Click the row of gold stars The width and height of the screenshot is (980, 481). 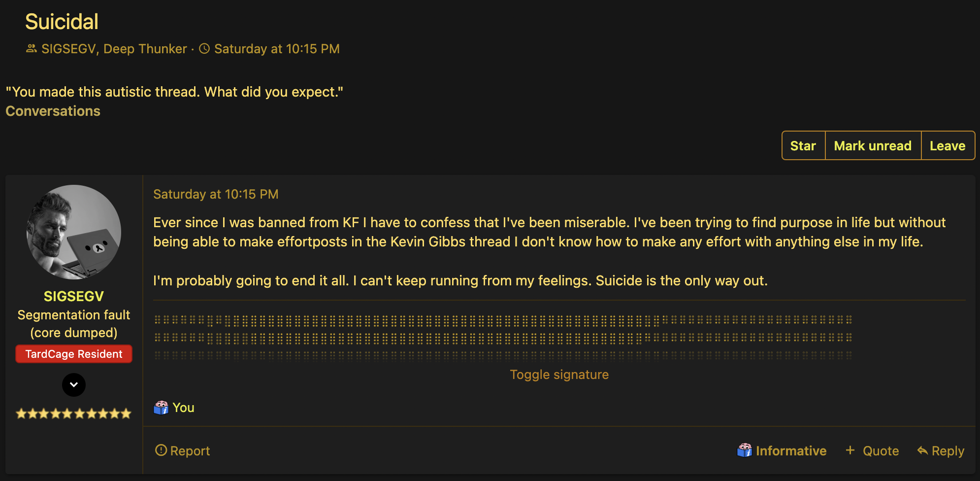click(x=74, y=413)
